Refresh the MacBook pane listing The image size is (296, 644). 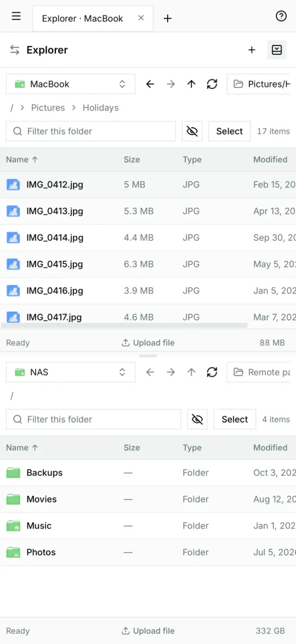coord(212,84)
